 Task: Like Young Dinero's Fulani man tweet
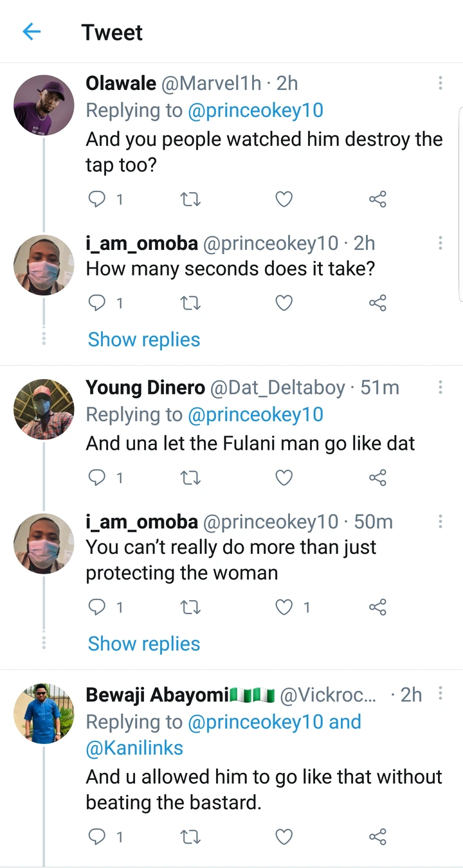click(284, 477)
